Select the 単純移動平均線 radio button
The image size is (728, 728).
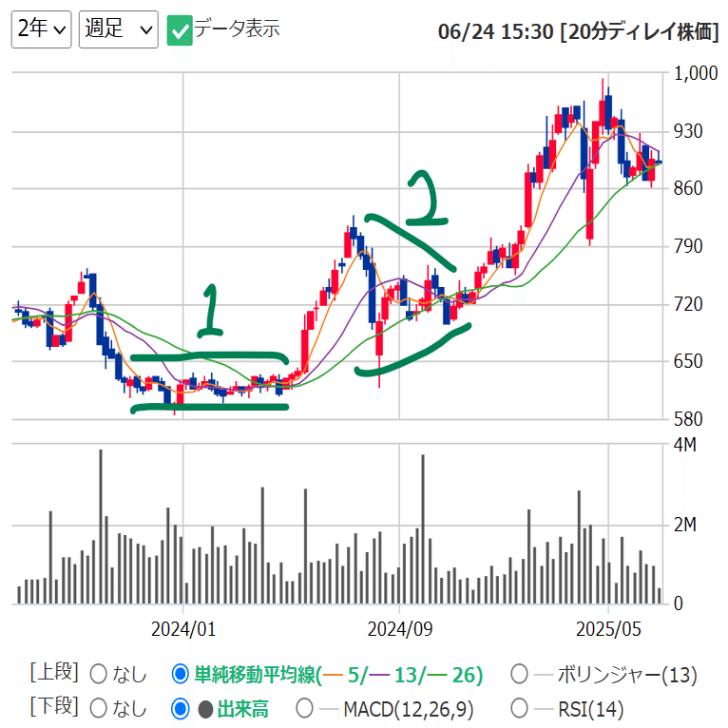(181, 674)
